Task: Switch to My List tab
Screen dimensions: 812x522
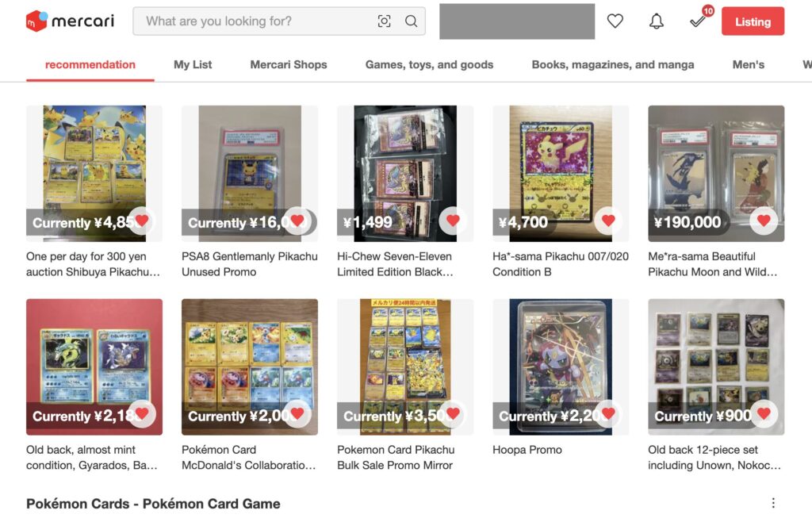Action: click(x=193, y=65)
